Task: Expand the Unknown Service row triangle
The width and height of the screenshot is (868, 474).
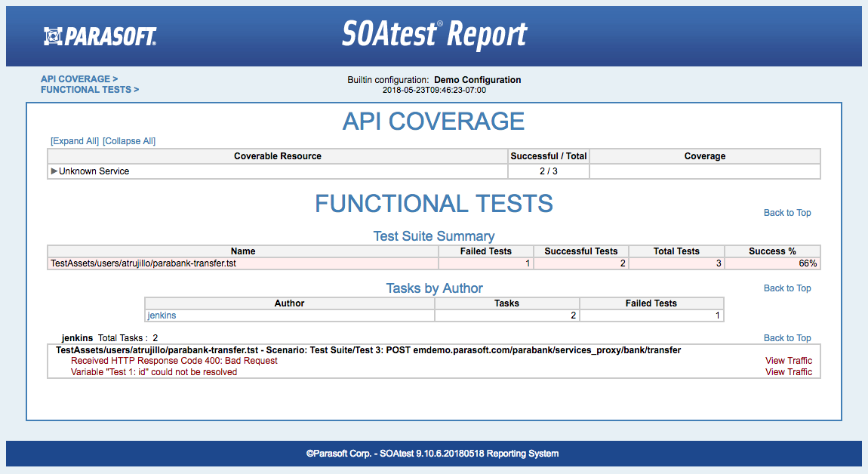Action: [x=54, y=171]
